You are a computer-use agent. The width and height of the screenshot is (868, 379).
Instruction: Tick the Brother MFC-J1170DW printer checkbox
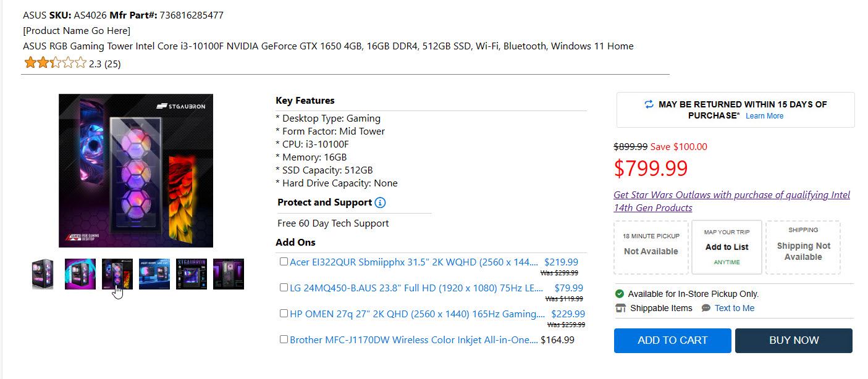point(284,339)
